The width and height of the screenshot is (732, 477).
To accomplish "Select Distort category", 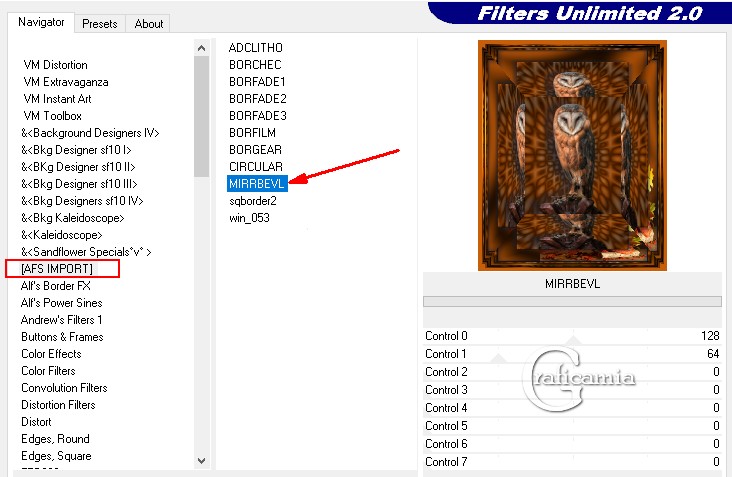I will point(36,422).
